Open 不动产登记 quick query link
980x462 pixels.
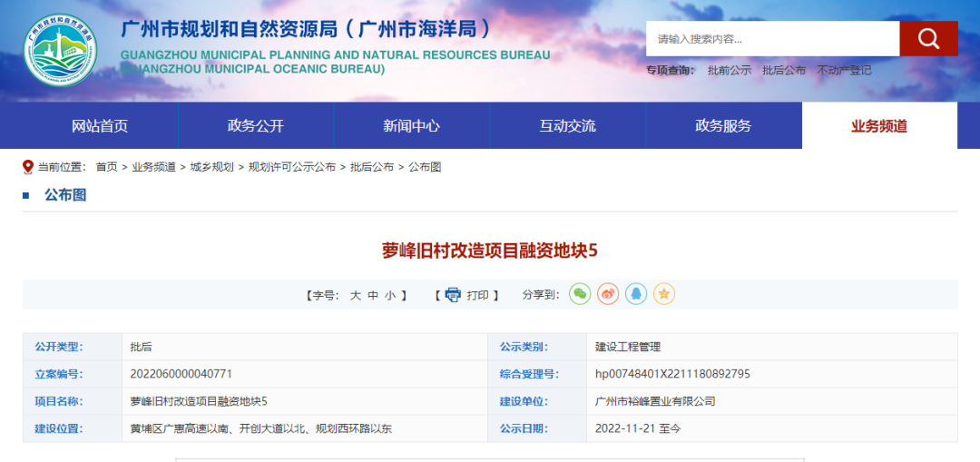[844, 71]
